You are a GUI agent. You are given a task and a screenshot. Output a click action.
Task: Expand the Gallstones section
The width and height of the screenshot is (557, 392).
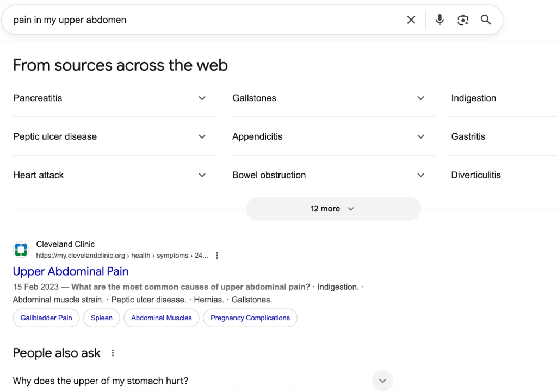[420, 98]
